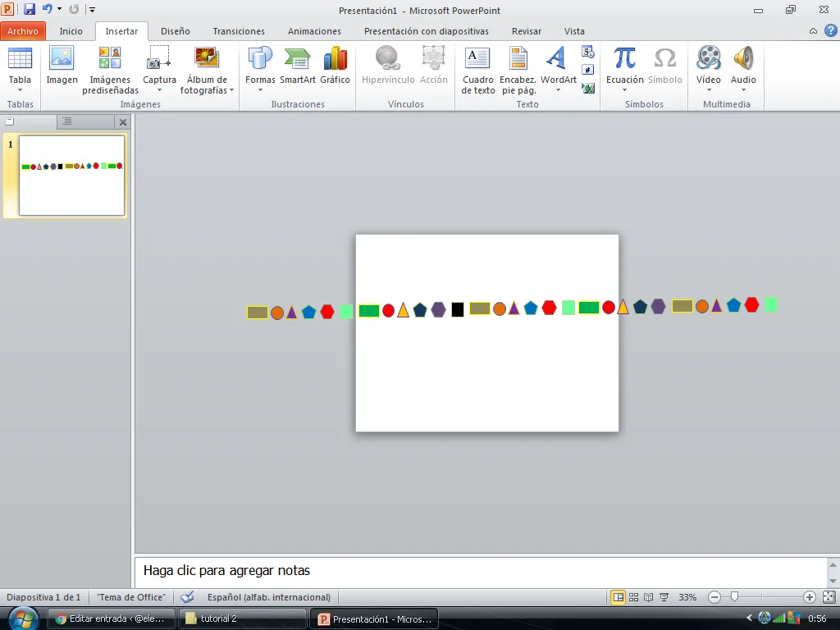Expand the Ecuación dropdown arrow
The height and width of the screenshot is (630, 840).
tap(624, 90)
